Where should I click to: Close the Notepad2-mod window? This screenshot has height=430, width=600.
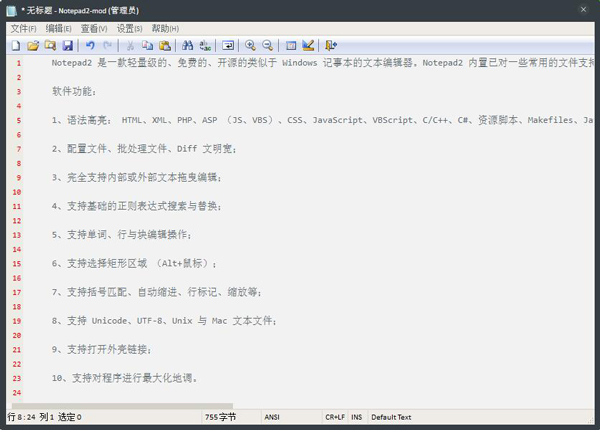tap(583, 10)
